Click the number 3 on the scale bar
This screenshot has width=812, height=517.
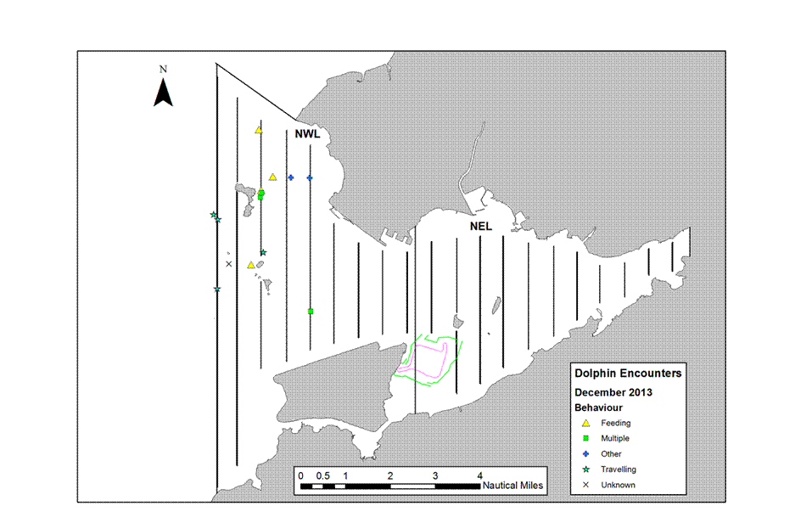(x=435, y=475)
